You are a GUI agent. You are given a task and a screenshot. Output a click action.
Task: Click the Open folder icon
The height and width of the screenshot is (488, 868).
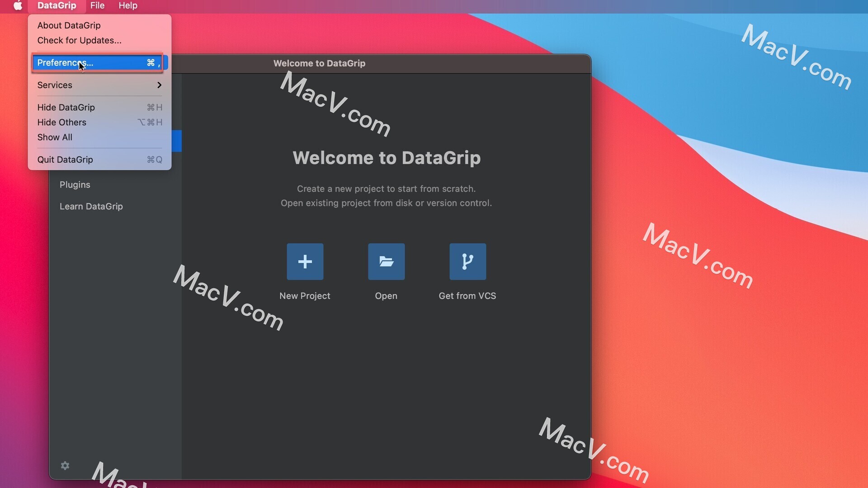pyautogui.click(x=386, y=262)
